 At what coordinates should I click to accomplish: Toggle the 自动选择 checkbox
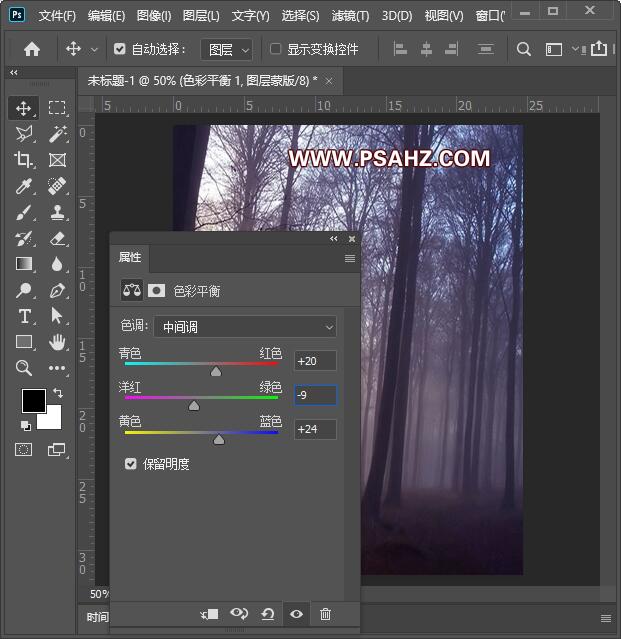(119, 49)
